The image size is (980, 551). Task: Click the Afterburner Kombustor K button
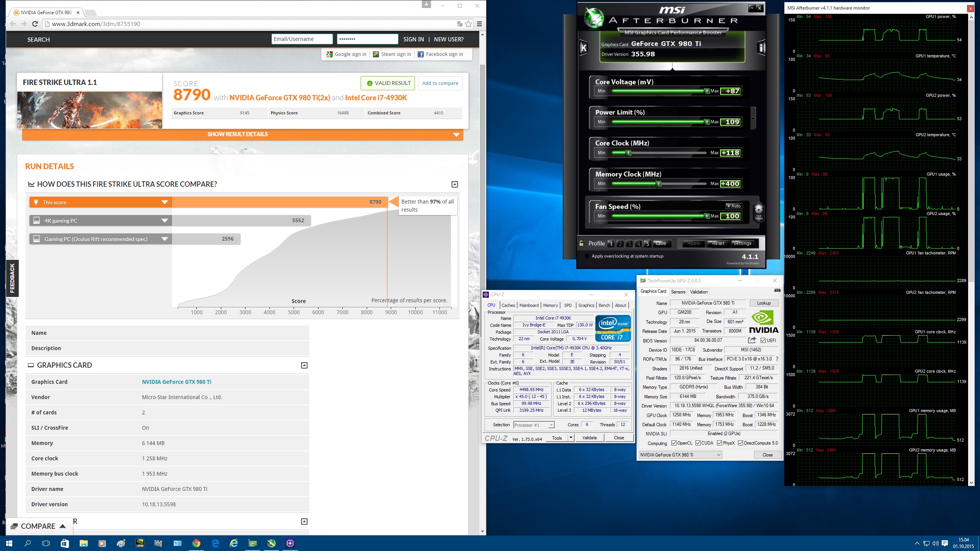[x=584, y=47]
